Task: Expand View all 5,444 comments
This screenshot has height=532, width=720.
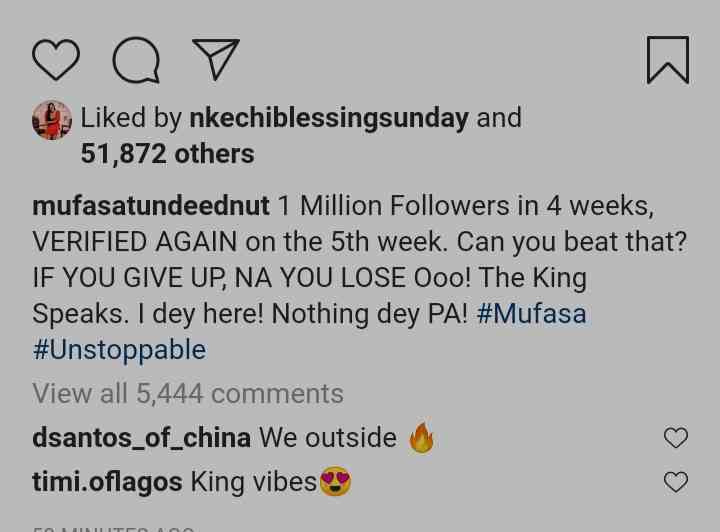Action: coord(188,394)
